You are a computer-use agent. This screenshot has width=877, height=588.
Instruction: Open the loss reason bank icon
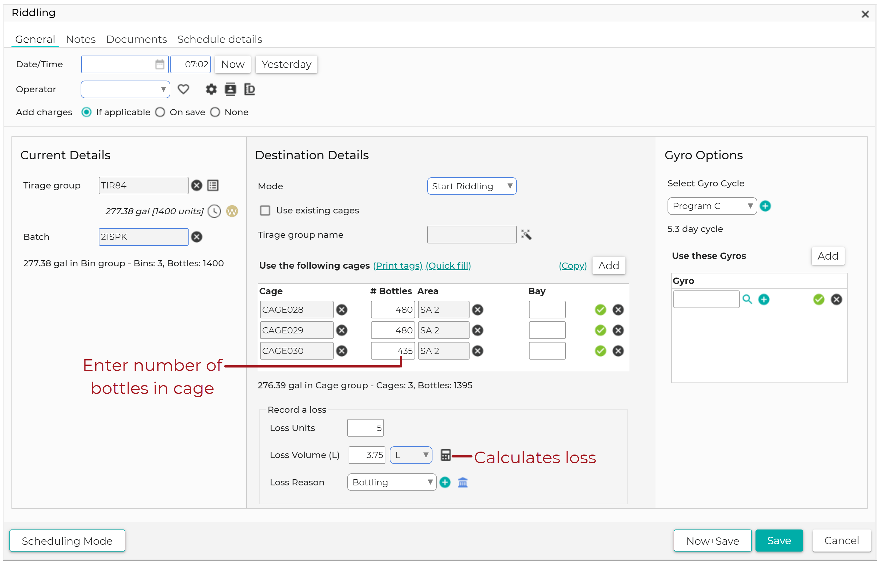[463, 482]
